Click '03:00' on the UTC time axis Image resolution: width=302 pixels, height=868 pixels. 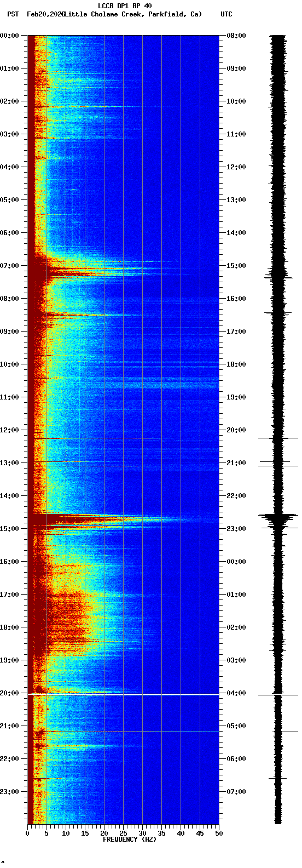[x=236, y=660]
